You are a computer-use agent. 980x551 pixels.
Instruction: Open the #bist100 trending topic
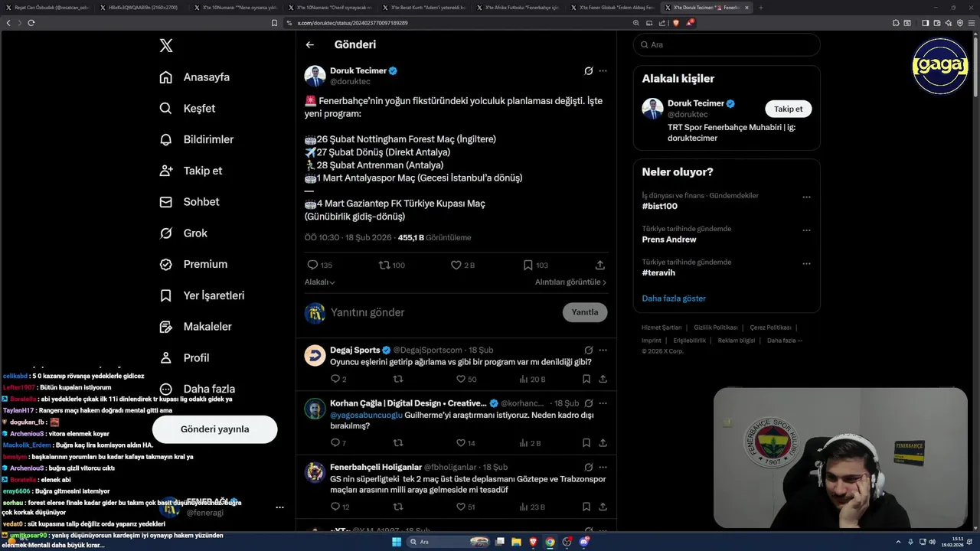659,206
